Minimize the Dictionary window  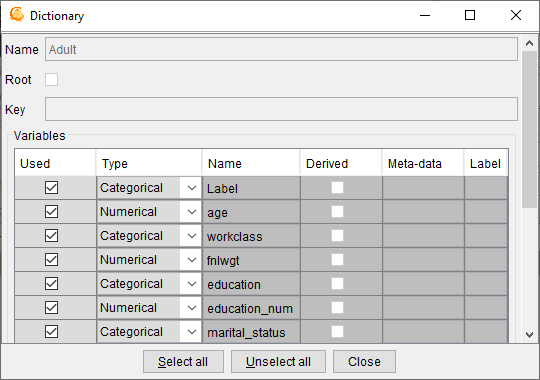(425, 15)
